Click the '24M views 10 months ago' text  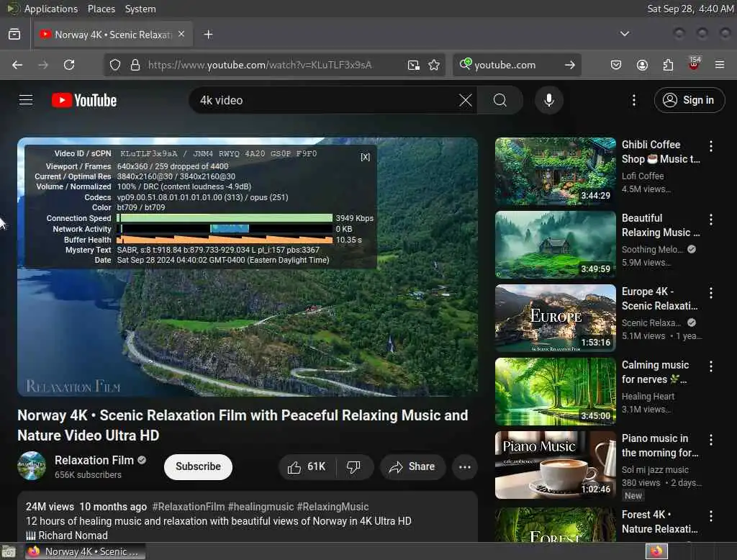86,507
